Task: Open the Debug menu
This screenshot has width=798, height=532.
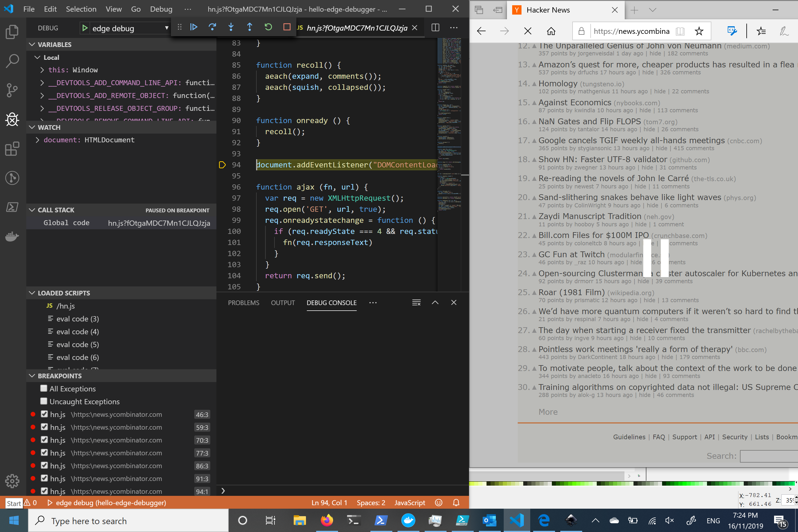Action: point(161,9)
